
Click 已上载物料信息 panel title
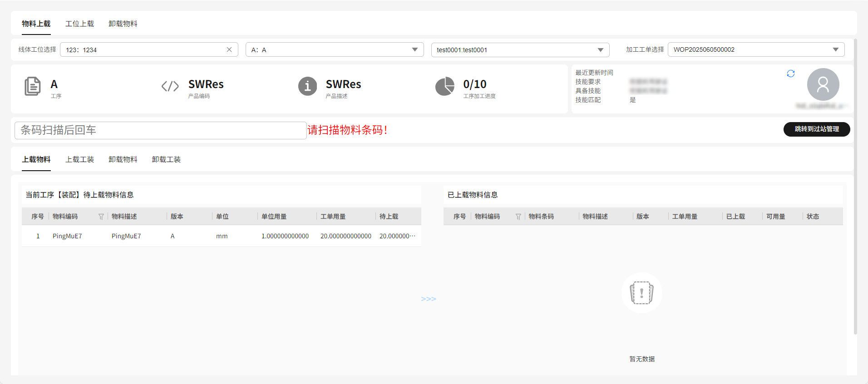pyautogui.click(x=473, y=195)
